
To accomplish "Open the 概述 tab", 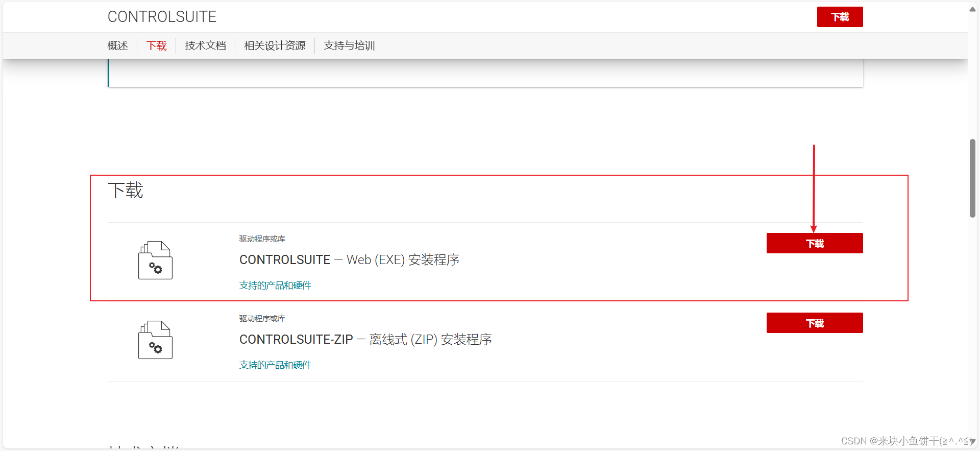I will (x=118, y=45).
